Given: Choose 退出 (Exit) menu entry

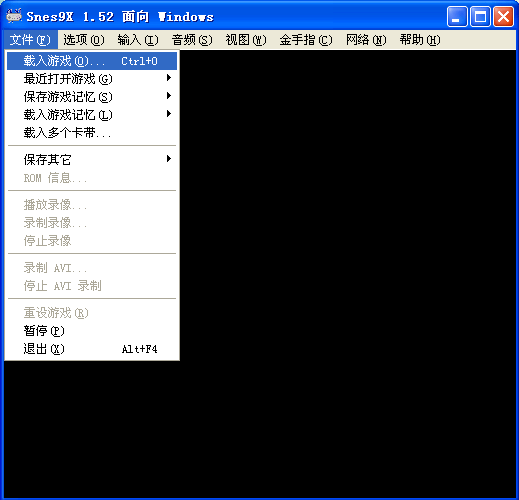Looking at the screenshot, I should [x=92, y=349].
